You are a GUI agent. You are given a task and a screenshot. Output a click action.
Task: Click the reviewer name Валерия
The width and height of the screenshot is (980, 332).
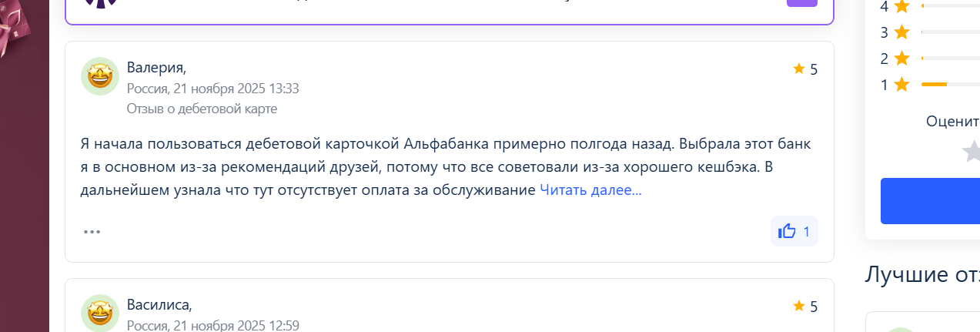(x=156, y=68)
